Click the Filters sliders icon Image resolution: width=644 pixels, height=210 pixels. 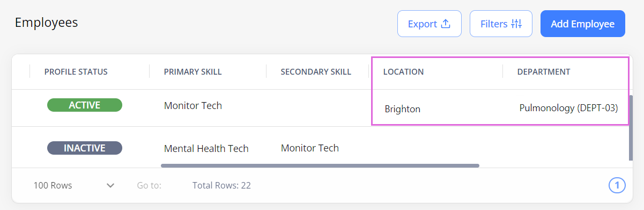pyautogui.click(x=516, y=24)
